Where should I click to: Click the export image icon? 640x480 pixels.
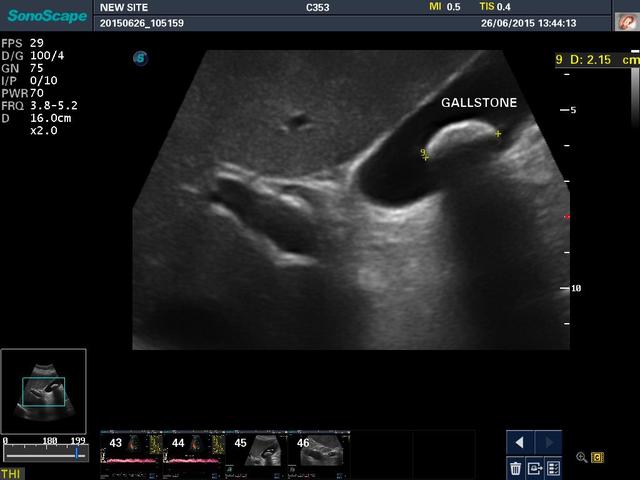[534, 467]
